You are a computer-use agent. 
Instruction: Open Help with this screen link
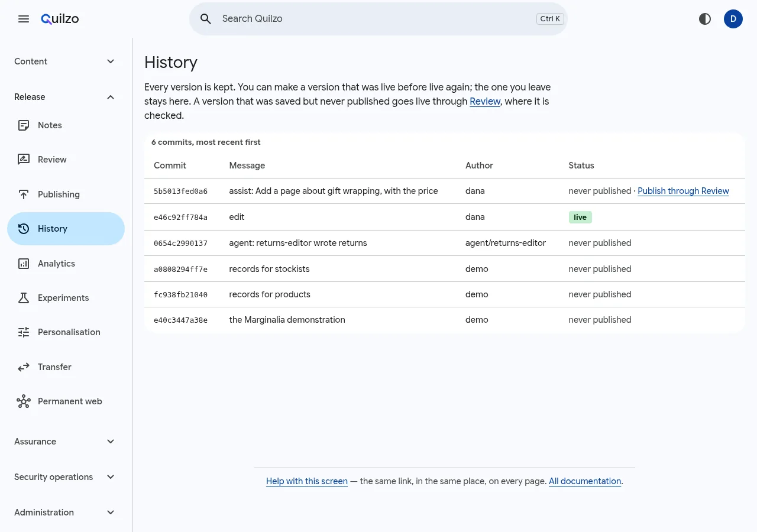click(x=307, y=481)
